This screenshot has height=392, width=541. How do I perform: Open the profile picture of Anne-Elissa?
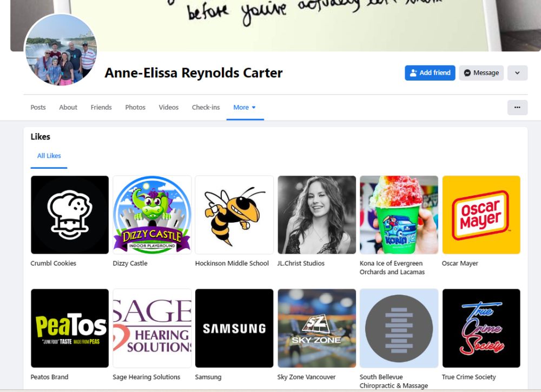click(x=61, y=50)
